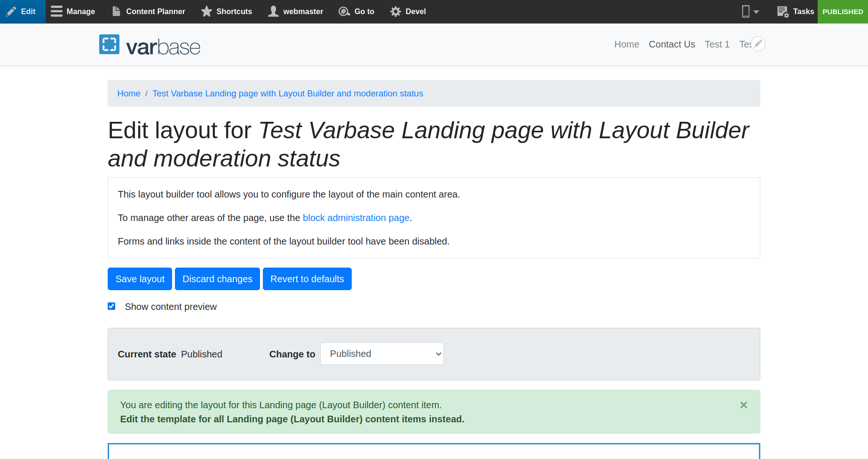Expand the Go to menu

pos(344,11)
